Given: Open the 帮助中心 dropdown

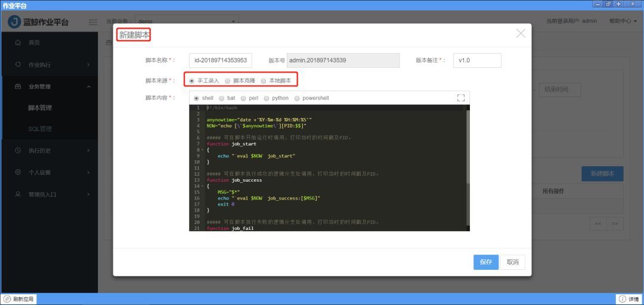Looking at the screenshot, I should pos(623,21).
